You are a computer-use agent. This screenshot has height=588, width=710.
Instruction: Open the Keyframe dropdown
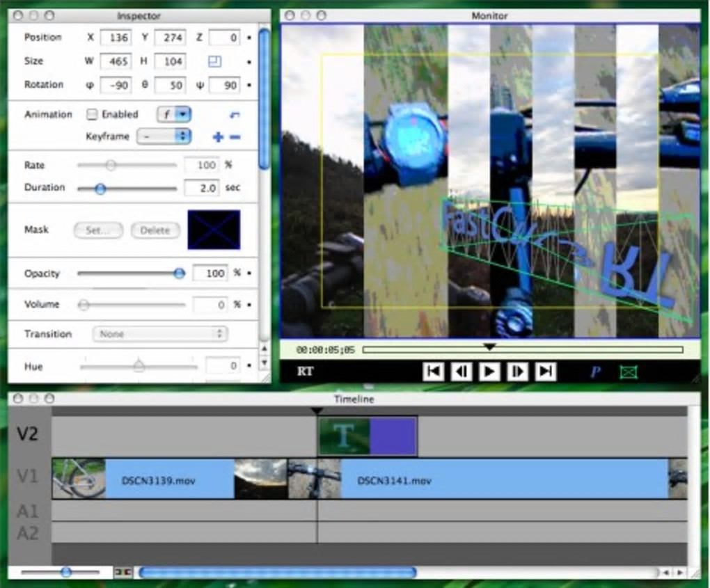tap(164, 136)
